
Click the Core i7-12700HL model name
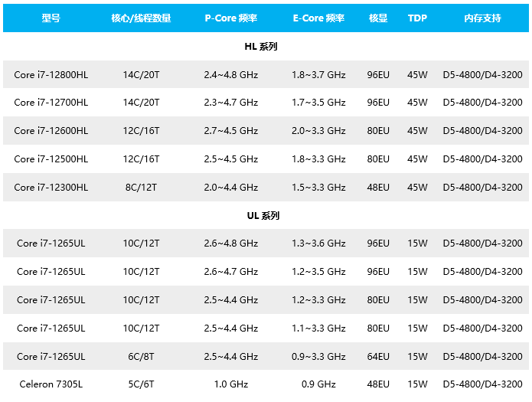pyautogui.click(x=51, y=102)
